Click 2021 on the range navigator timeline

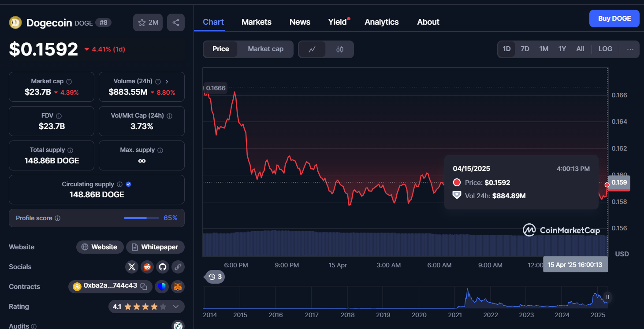click(x=455, y=315)
